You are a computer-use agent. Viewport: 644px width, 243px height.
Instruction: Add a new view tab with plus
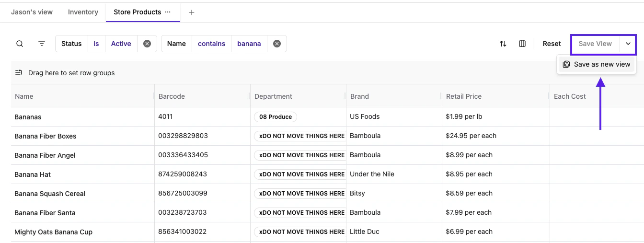pos(192,12)
